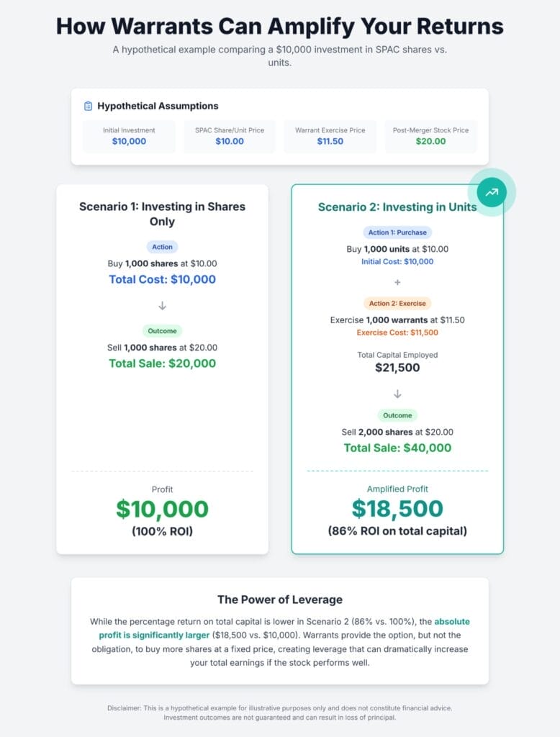Click the Post-Merger Stock Price $20.00 tile
The height and width of the screenshot is (737, 560).
(430, 136)
